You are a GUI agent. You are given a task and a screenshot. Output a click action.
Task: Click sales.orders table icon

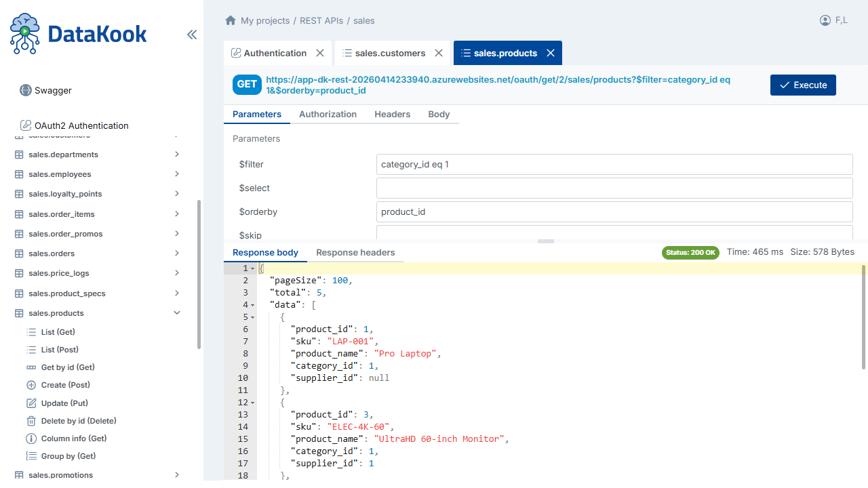[x=19, y=253]
